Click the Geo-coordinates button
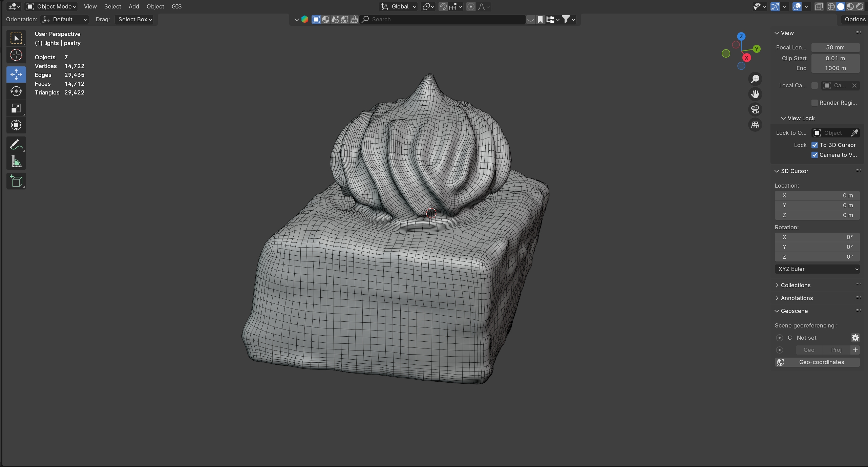Screen dimensions: 868x467 817,362
